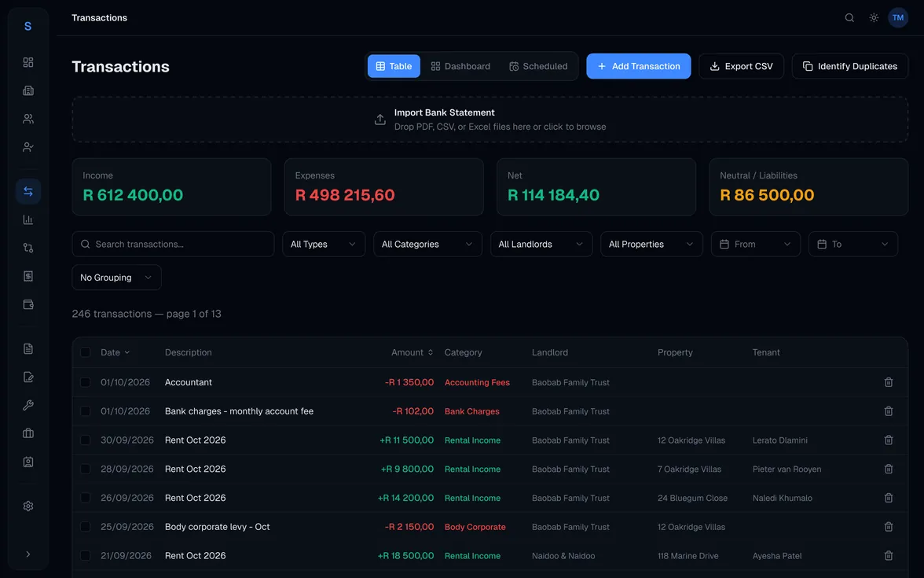Delete Pieter van Rooyen rent row with its trash icon
The width and height of the screenshot is (924, 578).
point(889,469)
